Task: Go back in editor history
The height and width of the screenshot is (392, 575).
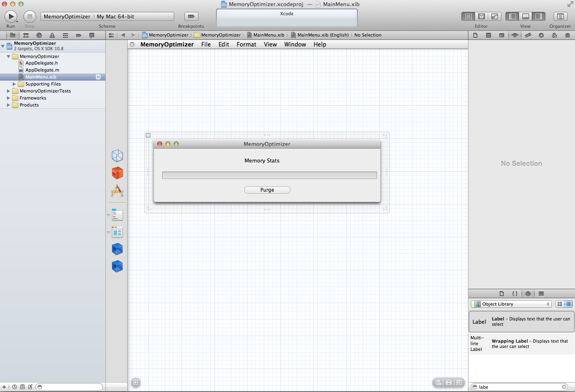Action: (123, 35)
